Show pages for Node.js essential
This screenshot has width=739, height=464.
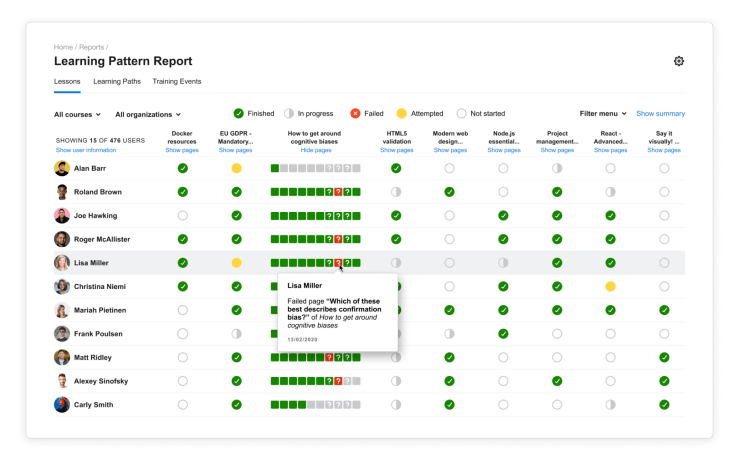[504, 150]
